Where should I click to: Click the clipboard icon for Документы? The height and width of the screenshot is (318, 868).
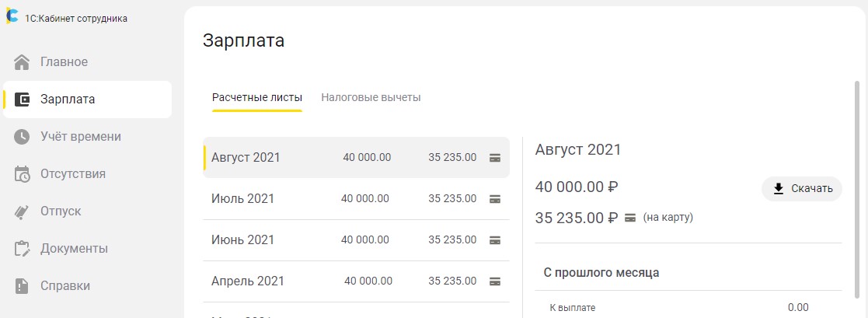pyautogui.click(x=23, y=249)
